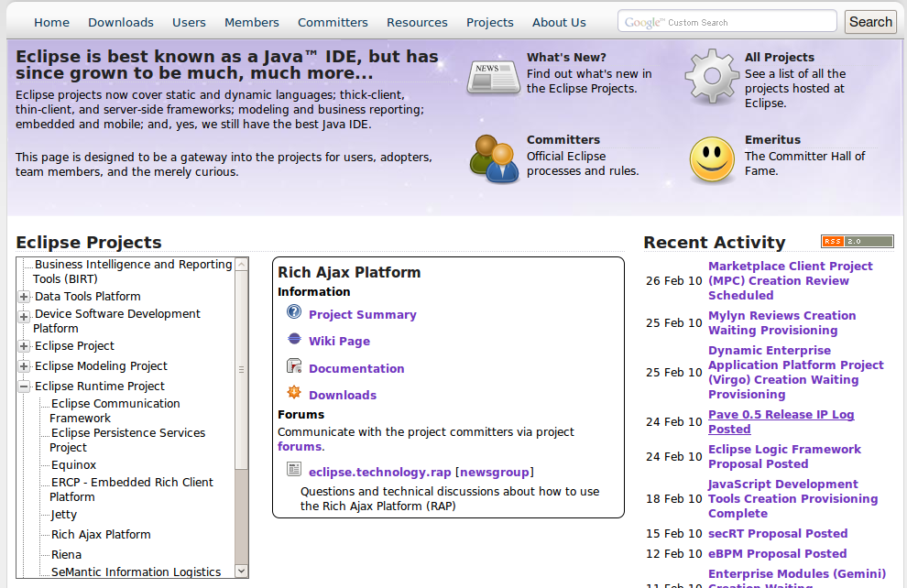Open Eclipse Logic Framework Proposal Posted

pos(785,456)
